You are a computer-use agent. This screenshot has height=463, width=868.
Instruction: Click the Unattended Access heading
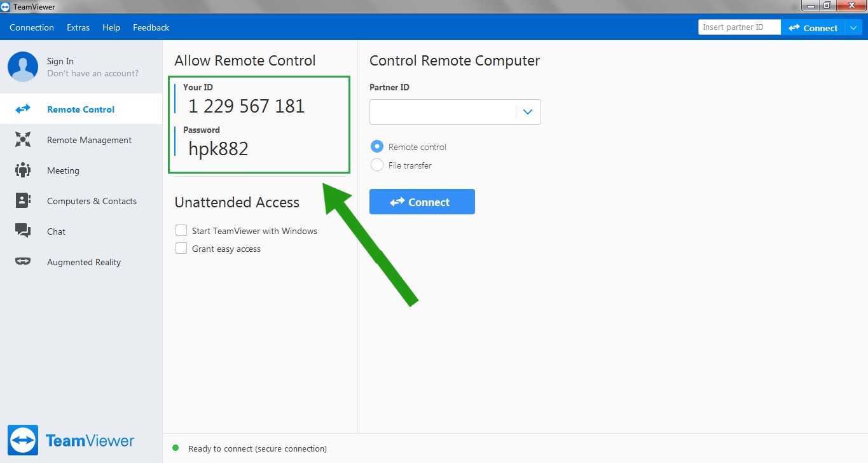[237, 202]
